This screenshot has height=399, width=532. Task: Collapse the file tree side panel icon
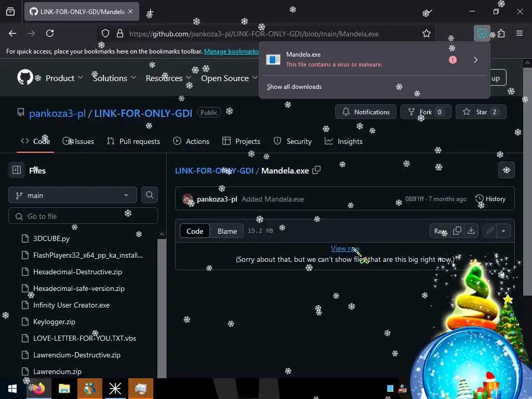pyautogui.click(x=17, y=170)
